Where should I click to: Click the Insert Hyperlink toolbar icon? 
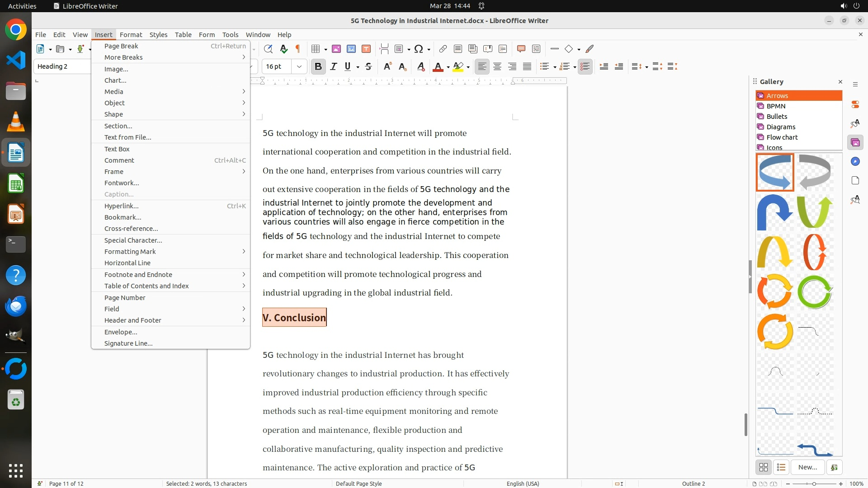[443, 49]
